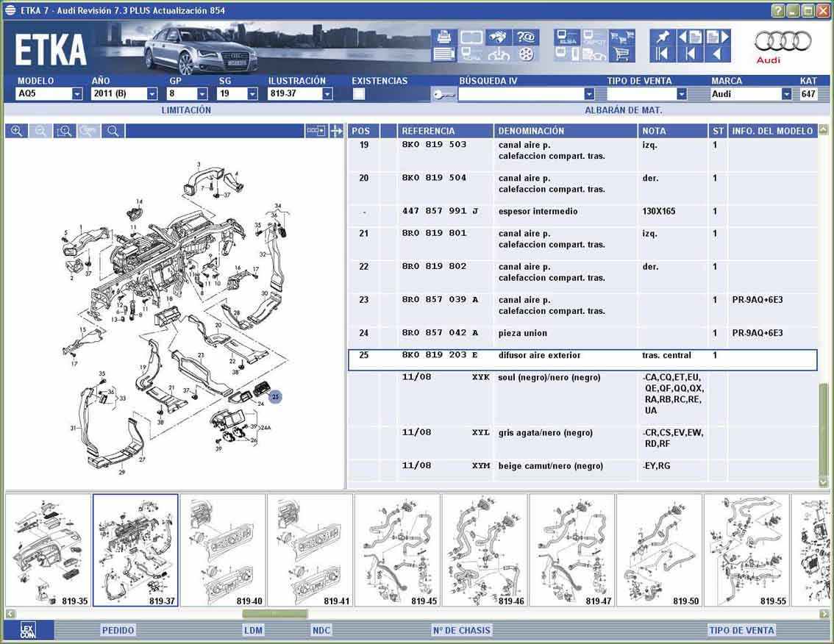This screenshot has width=834, height=644.
Task: Click the NDC button
Action: pos(321,630)
